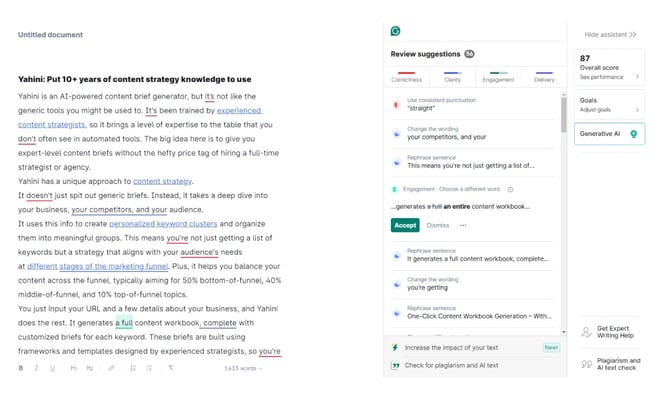Accept the "an entire" suggestion

point(405,225)
